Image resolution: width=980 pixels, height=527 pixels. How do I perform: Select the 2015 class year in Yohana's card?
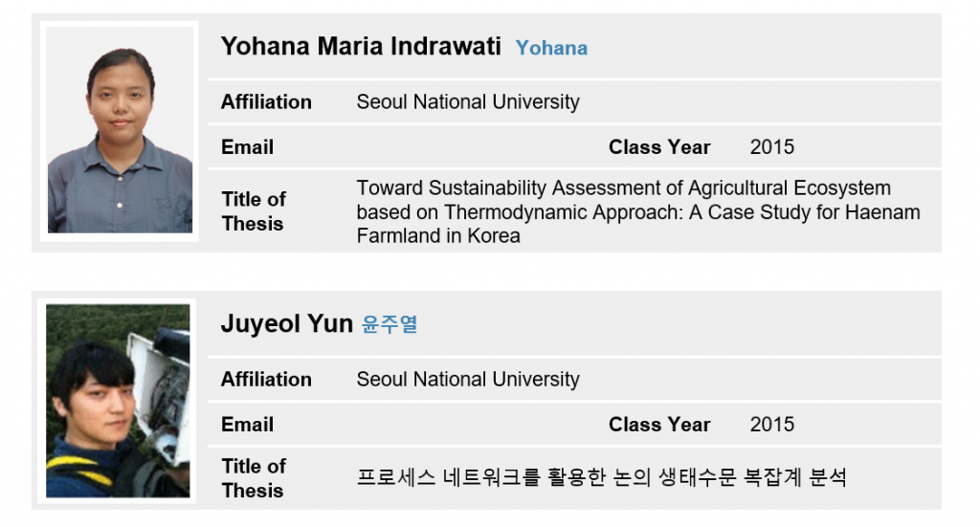772,147
